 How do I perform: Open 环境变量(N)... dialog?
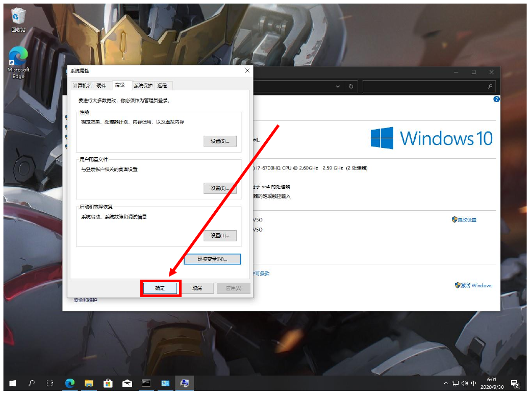[212, 259]
